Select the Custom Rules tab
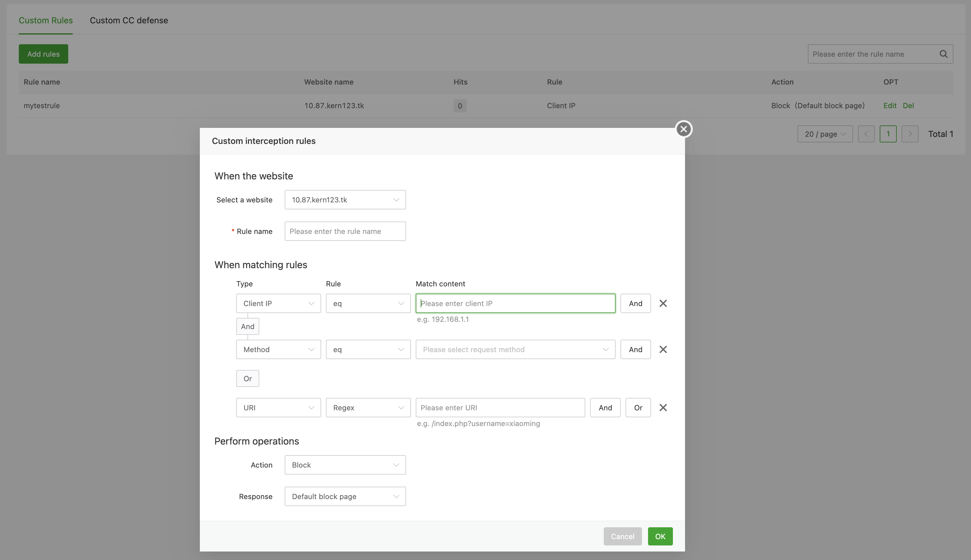Viewport: 971px width, 560px height. click(x=45, y=20)
